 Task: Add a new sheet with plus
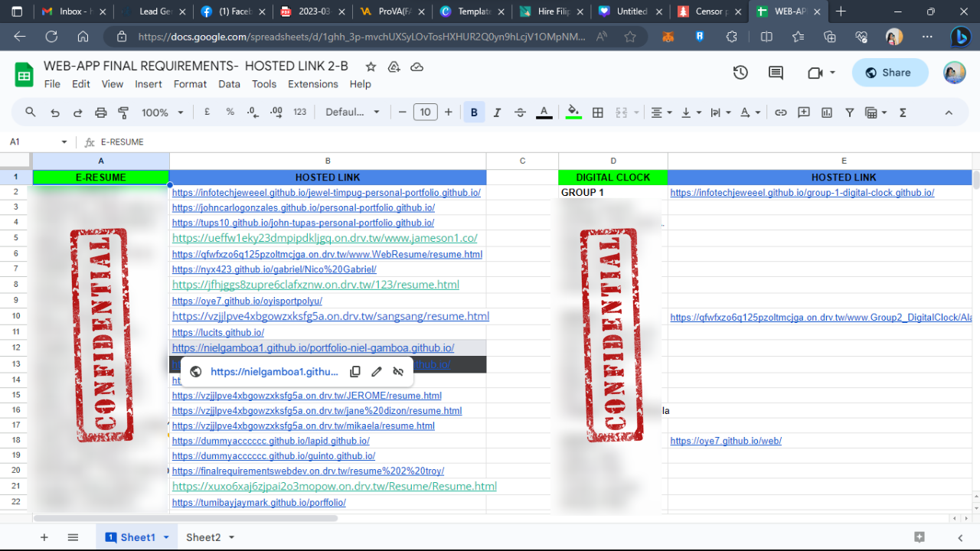click(x=44, y=537)
